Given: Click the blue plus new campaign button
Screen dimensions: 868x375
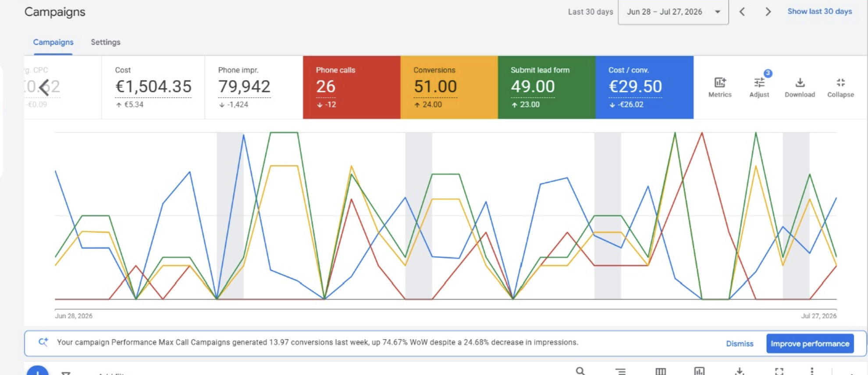Looking at the screenshot, I should point(38,371).
